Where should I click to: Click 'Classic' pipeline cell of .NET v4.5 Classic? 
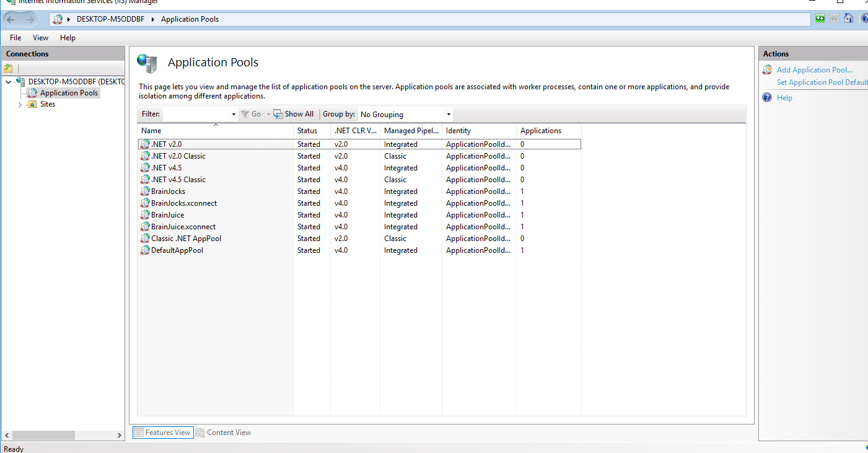(395, 180)
